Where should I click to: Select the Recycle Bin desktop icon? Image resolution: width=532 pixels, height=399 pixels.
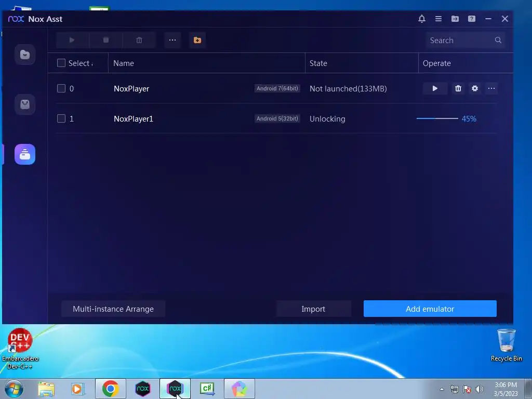click(506, 345)
